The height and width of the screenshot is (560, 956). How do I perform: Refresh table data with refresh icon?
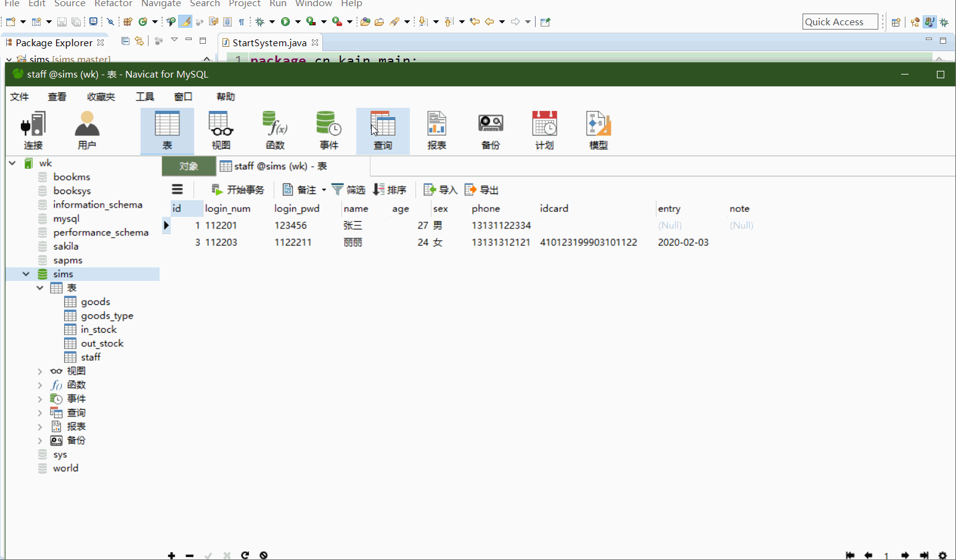(245, 556)
